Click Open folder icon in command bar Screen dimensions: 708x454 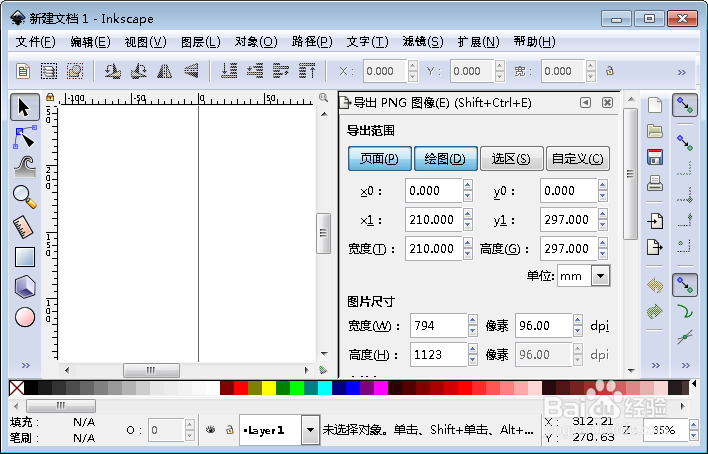coord(655,131)
